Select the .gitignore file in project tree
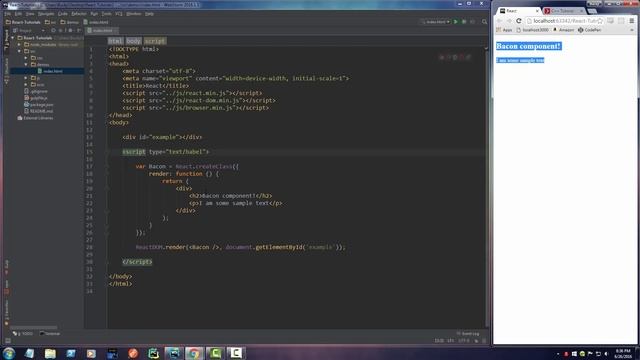640x360 pixels. [x=36, y=91]
